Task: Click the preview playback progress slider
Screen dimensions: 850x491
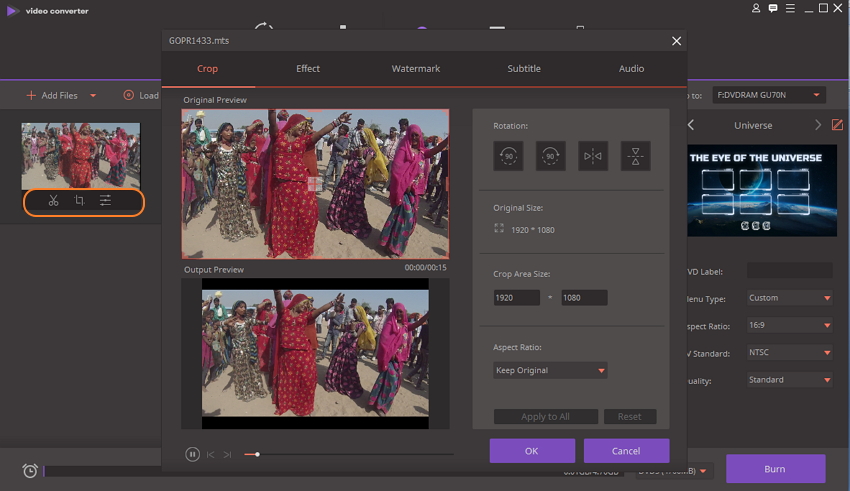Action: [350, 454]
